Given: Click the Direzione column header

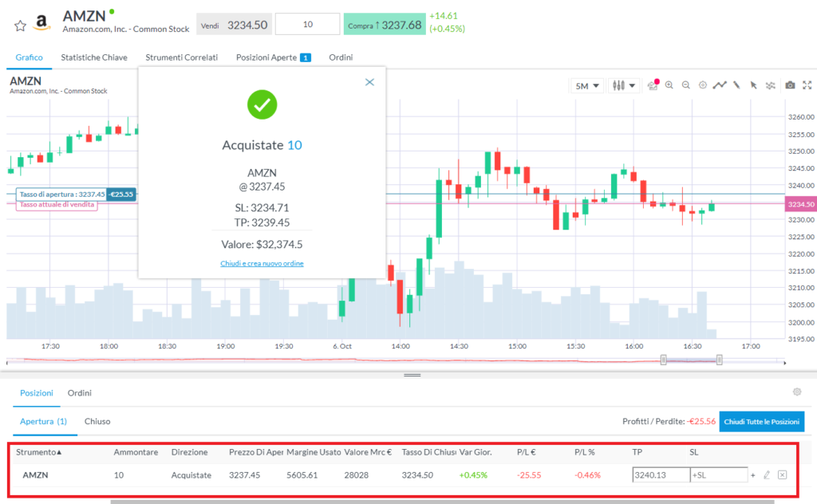Looking at the screenshot, I should pyautogui.click(x=190, y=452).
